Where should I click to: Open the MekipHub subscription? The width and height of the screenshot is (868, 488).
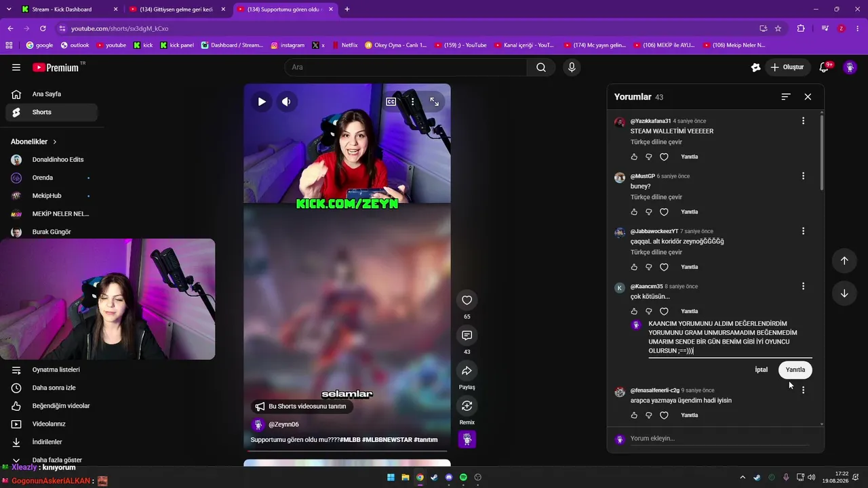coord(52,196)
